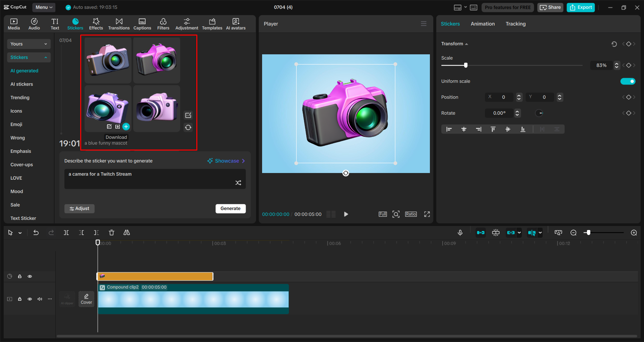Switch to the Transitions panel
644x342 pixels.
pos(119,23)
